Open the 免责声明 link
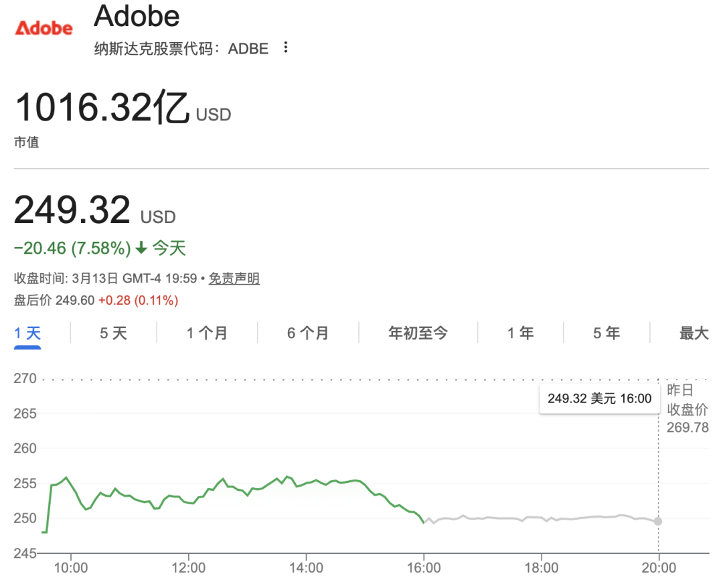Screen dimensions: 723x588 point(234,279)
